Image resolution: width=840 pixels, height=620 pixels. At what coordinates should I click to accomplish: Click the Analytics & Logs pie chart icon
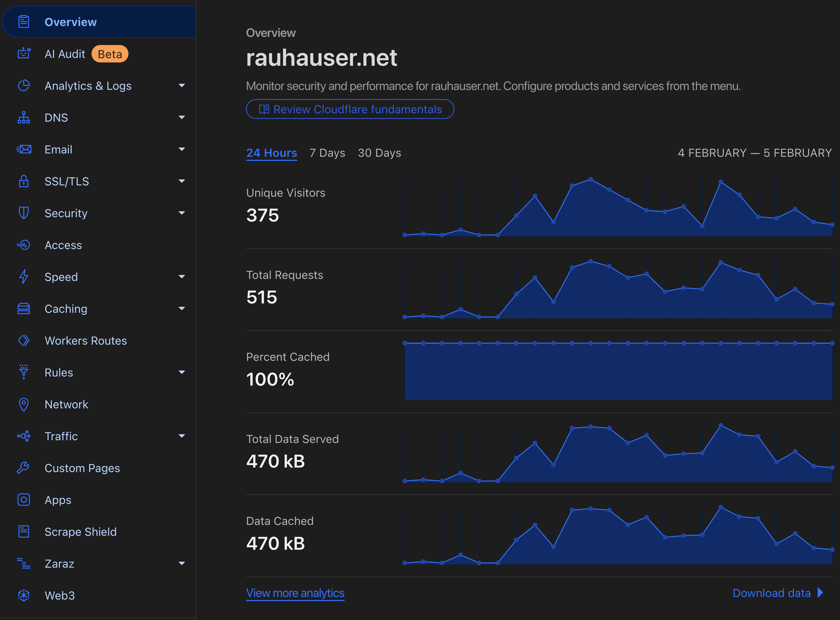(24, 85)
